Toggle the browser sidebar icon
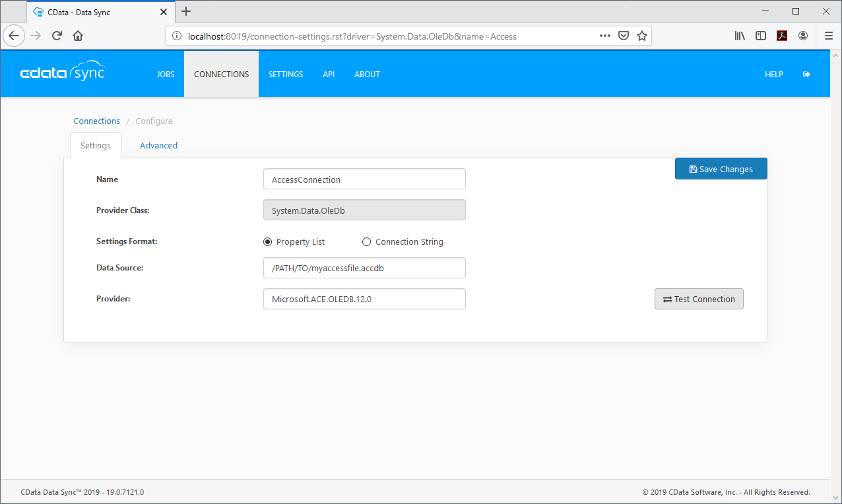 (x=761, y=36)
